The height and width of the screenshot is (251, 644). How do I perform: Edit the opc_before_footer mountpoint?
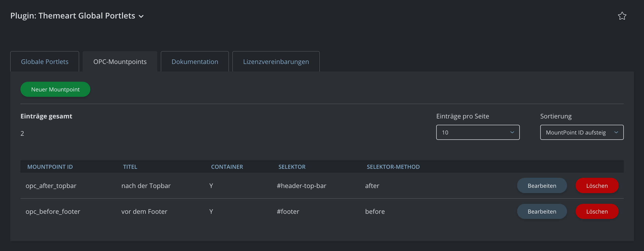click(542, 211)
